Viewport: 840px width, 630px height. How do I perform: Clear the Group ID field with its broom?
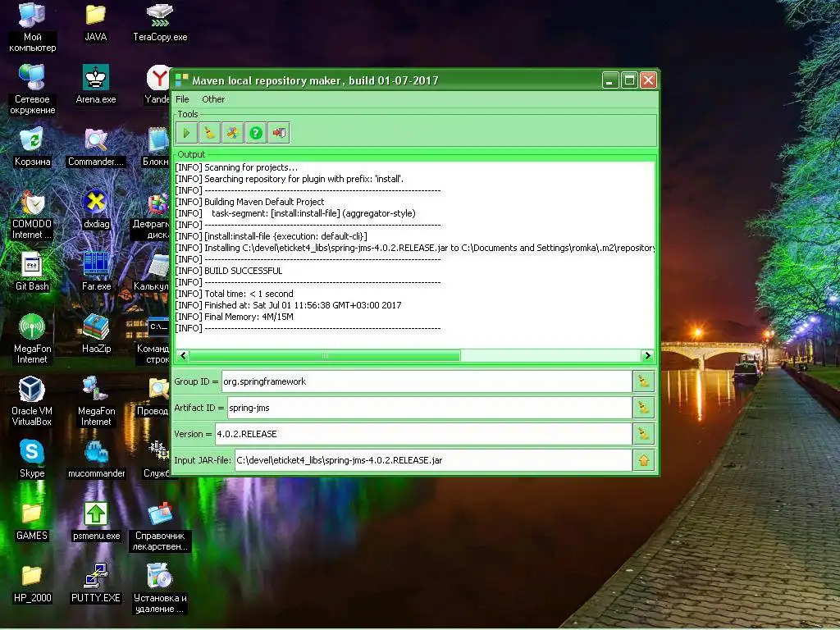pyautogui.click(x=643, y=381)
